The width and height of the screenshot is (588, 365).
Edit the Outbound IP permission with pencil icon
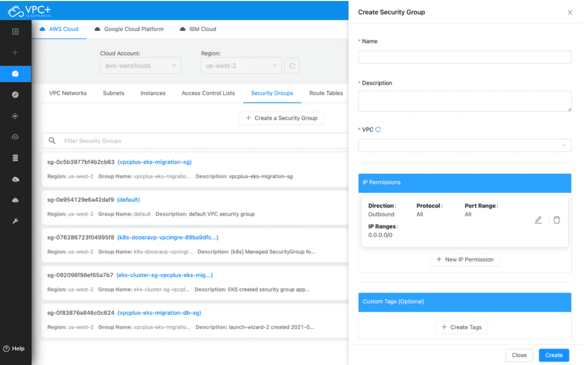pos(538,220)
